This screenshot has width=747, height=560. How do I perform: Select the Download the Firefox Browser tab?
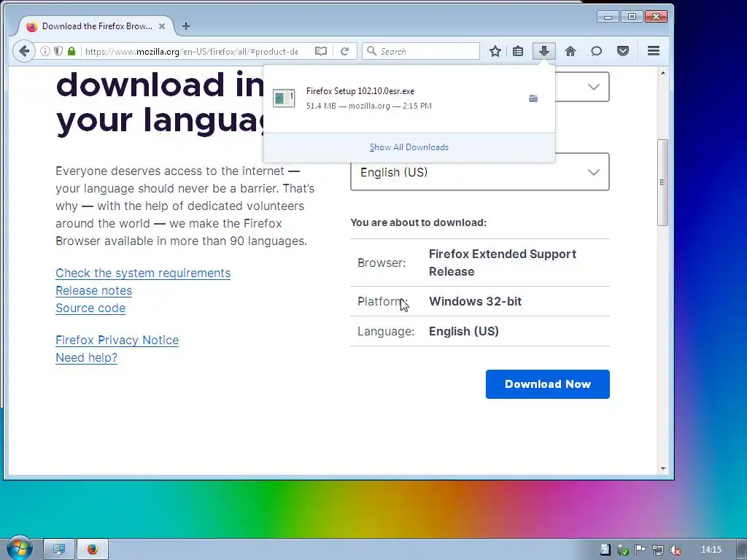pos(96,26)
